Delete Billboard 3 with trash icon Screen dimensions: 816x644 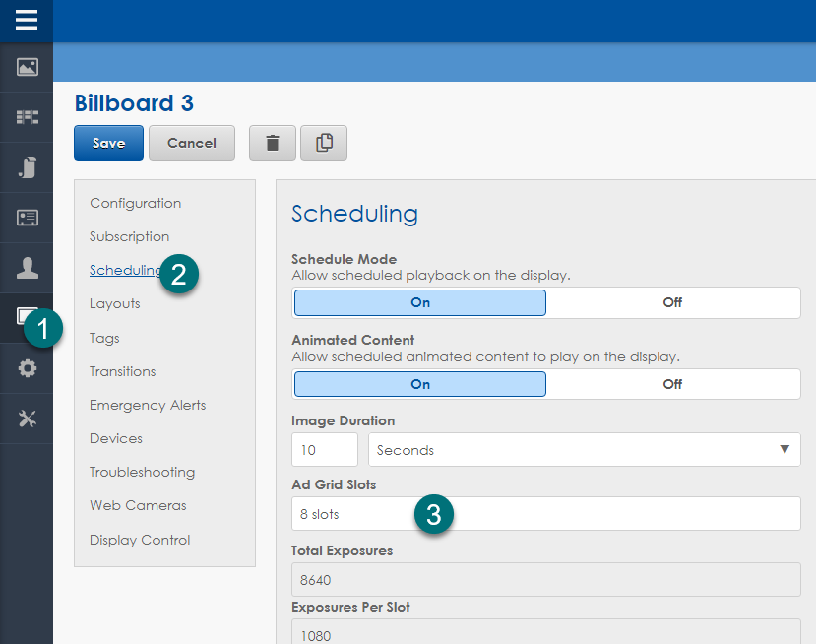[x=273, y=143]
